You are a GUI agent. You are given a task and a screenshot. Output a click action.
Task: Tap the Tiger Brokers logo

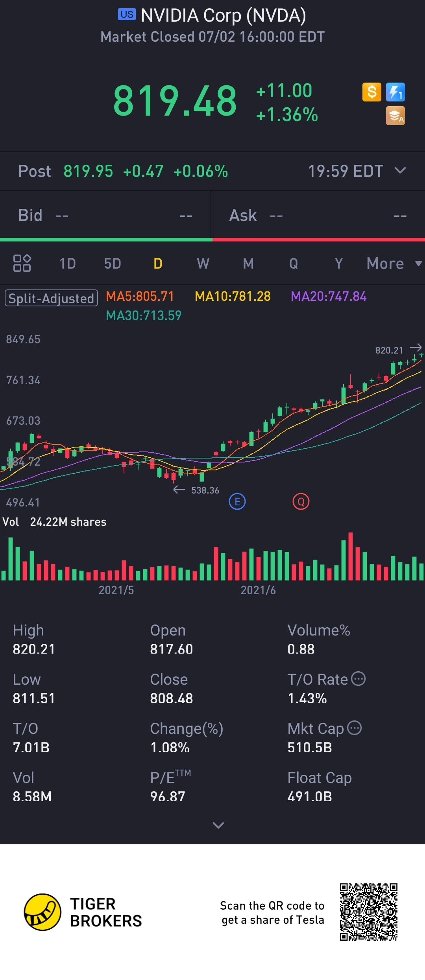pos(83,912)
